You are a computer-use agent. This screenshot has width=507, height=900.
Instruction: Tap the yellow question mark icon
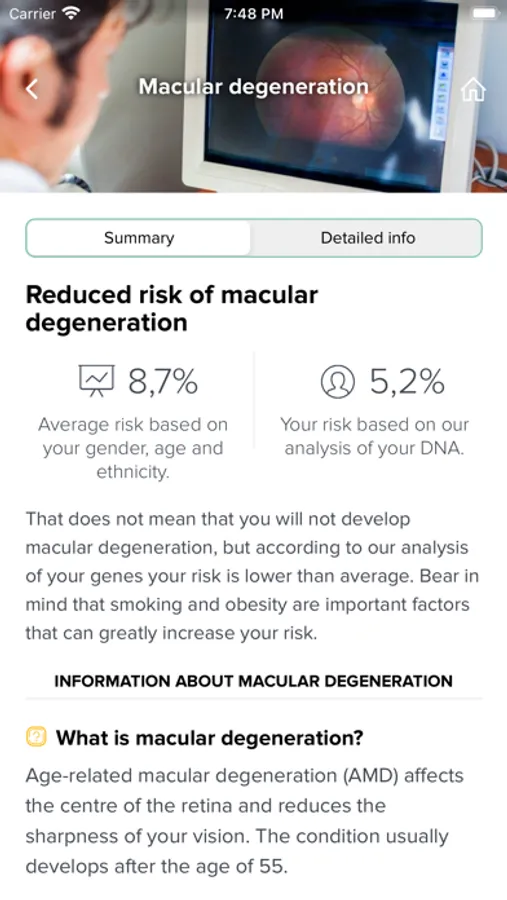point(36,736)
